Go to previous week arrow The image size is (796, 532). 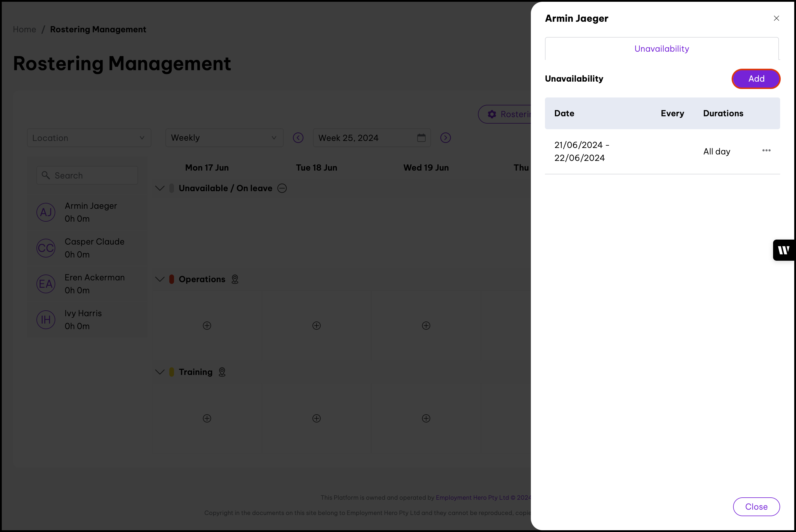[298, 138]
